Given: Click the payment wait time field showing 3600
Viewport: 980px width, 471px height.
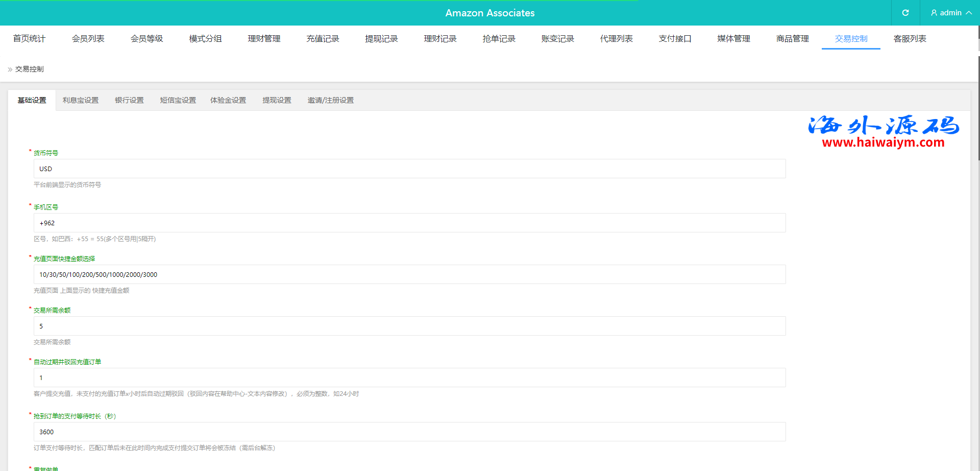Looking at the screenshot, I should tap(409, 432).
